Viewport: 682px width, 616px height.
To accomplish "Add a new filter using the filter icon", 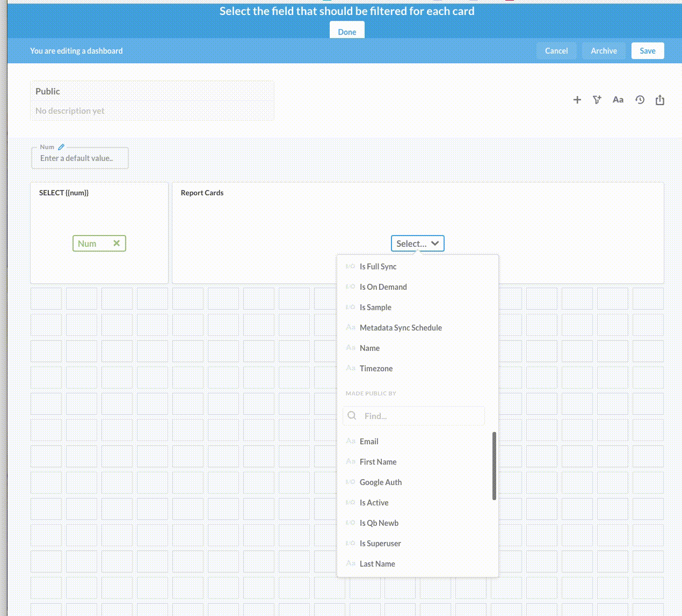I will point(597,99).
